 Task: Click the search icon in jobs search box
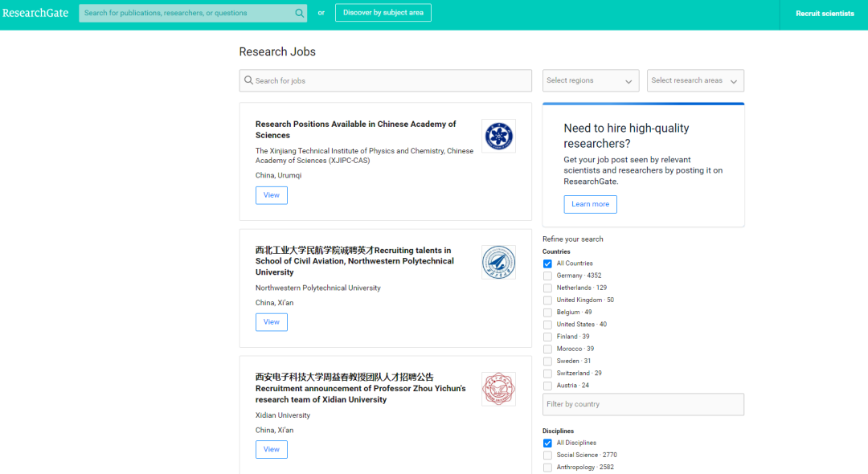point(248,80)
